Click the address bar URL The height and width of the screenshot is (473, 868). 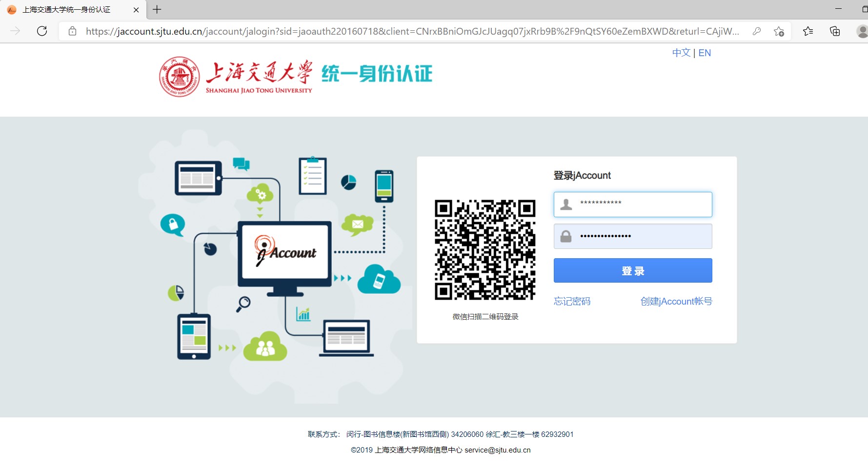(412, 31)
